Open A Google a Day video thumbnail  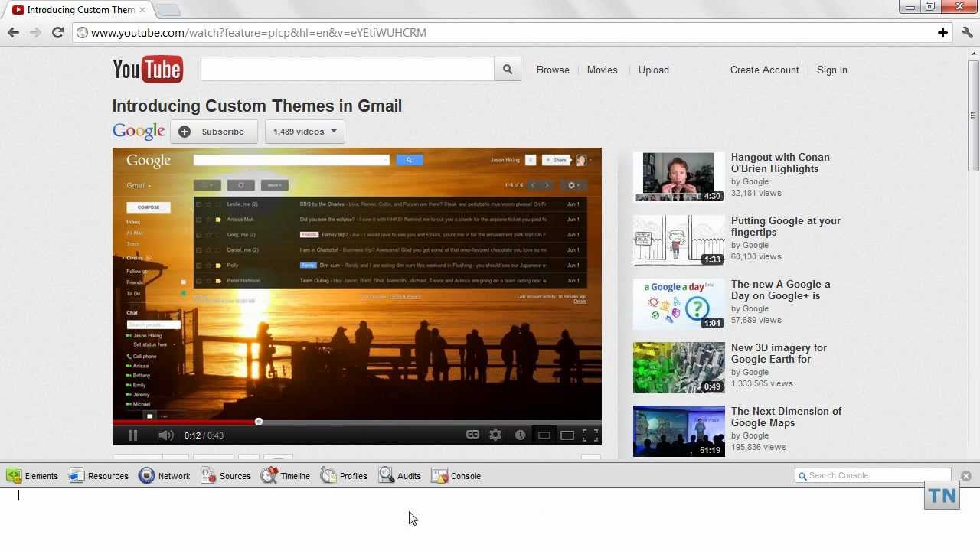[x=678, y=304]
